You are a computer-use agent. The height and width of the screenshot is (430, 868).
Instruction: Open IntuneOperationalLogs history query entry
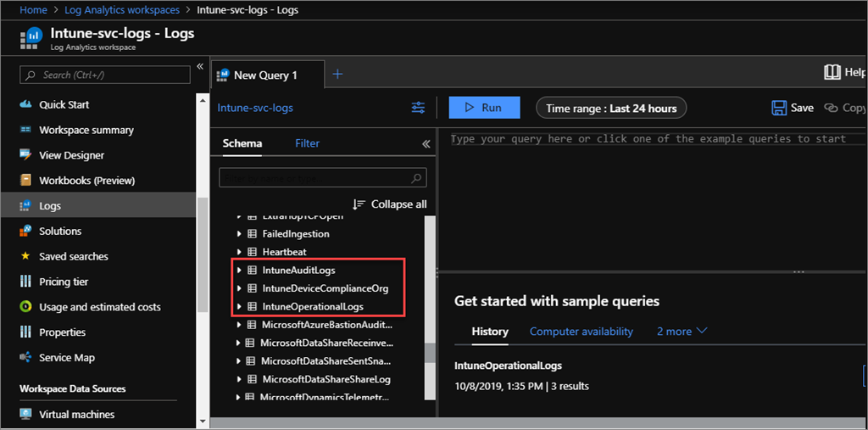click(509, 366)
